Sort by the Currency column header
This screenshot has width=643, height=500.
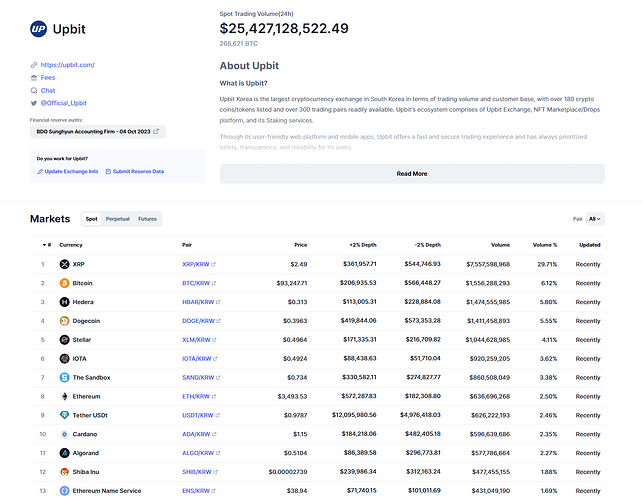[x=71, y=245]
